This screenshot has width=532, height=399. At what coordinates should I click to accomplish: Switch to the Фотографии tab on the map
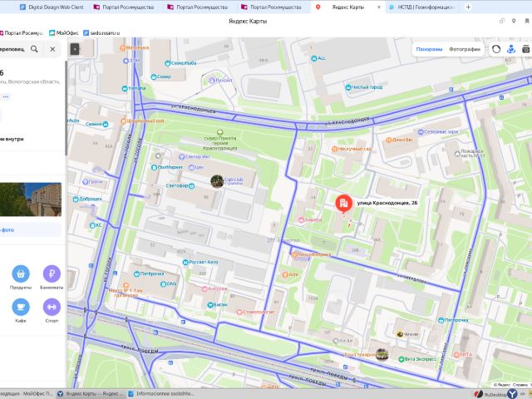(465, 49)
